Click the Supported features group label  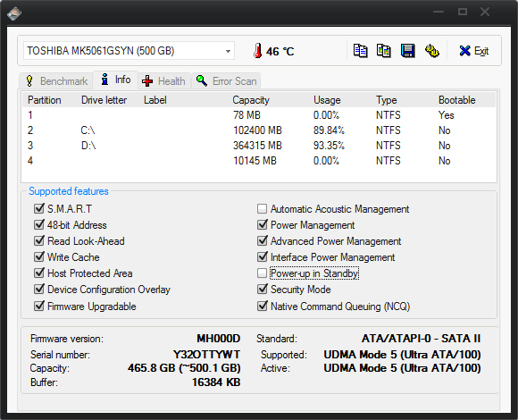69,191
